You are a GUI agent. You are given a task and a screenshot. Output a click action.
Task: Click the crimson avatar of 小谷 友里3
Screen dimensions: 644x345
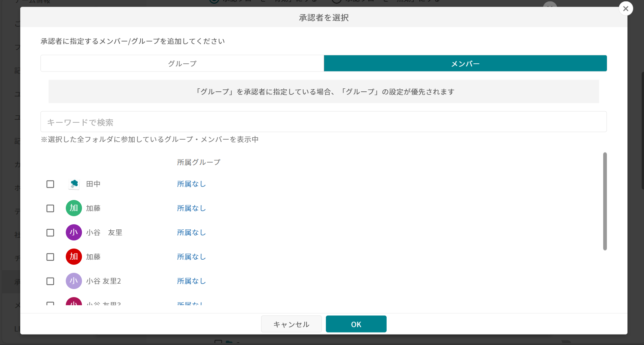tap(73, 304)
